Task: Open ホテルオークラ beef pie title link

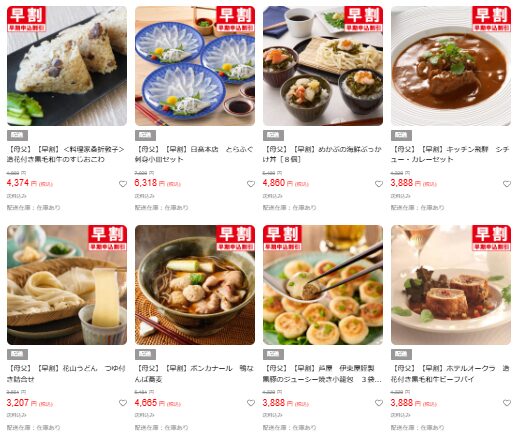Action: [x=450, y=374]
